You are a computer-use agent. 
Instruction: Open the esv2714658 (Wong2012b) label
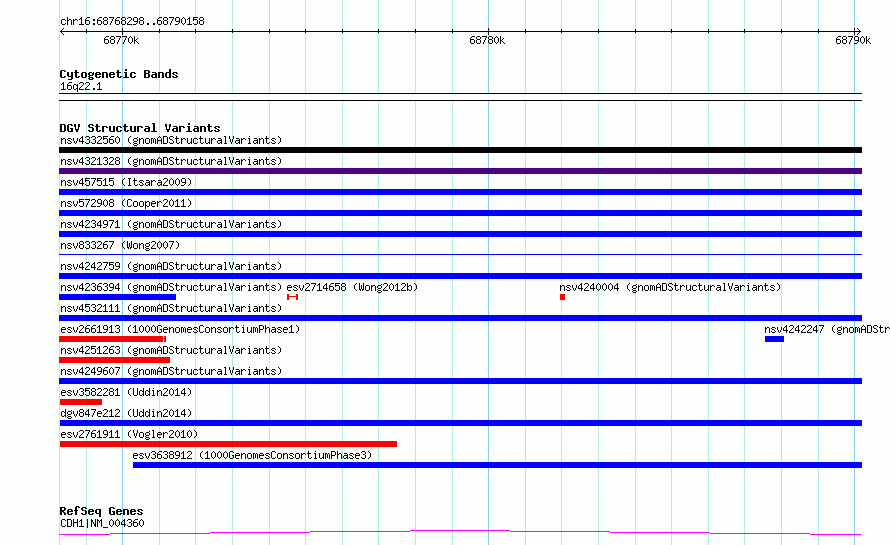(x=352, y=287)
